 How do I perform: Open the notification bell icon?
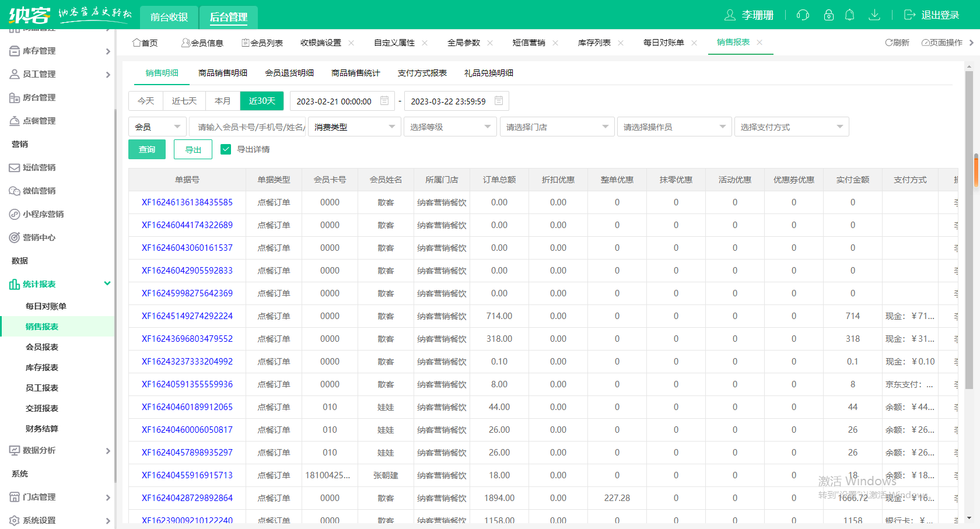tap(850, 15)
